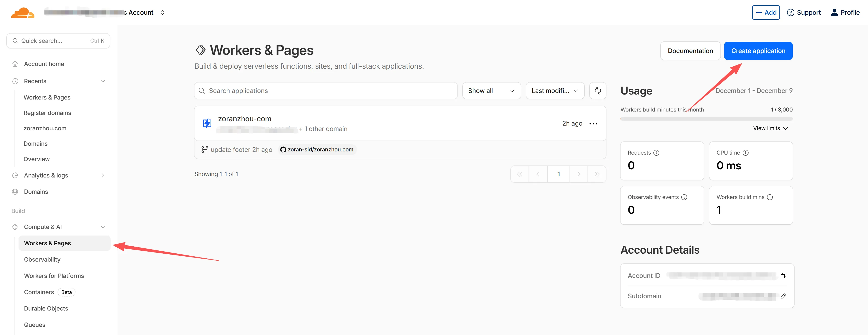Focus the Quick search field

point(58,41)
